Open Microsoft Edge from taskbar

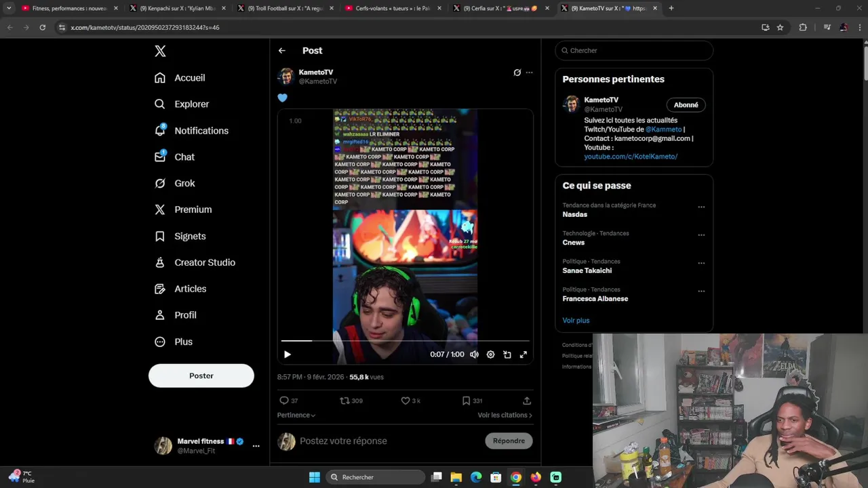476,477
